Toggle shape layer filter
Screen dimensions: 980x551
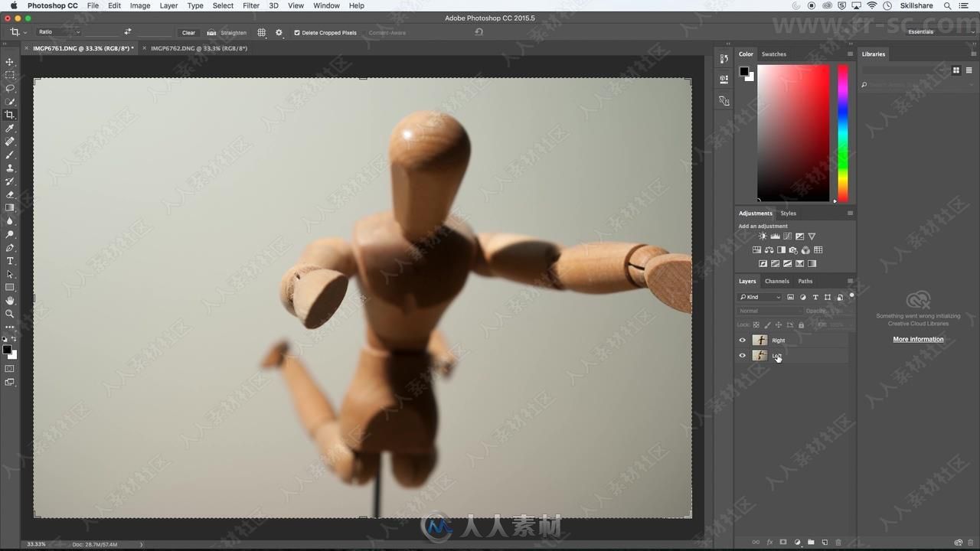(x=828, y=297)
